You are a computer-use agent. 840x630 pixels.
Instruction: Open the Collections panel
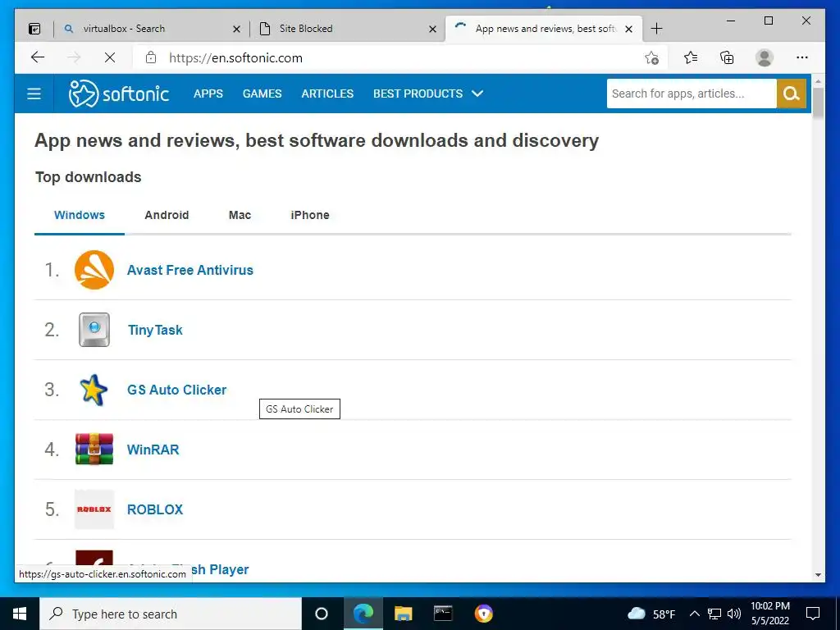727,57
